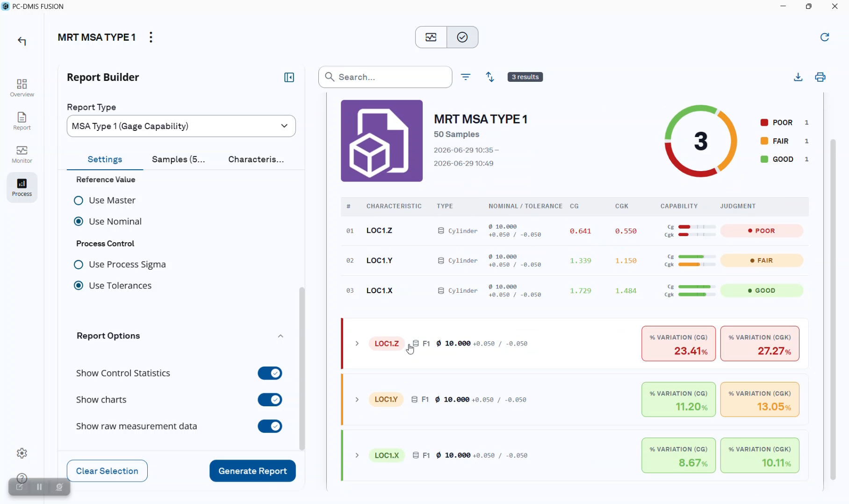This screenshot has width=849, height=504.
Task: Click the Clear Selection button
Action: click(x=107, y=471)
